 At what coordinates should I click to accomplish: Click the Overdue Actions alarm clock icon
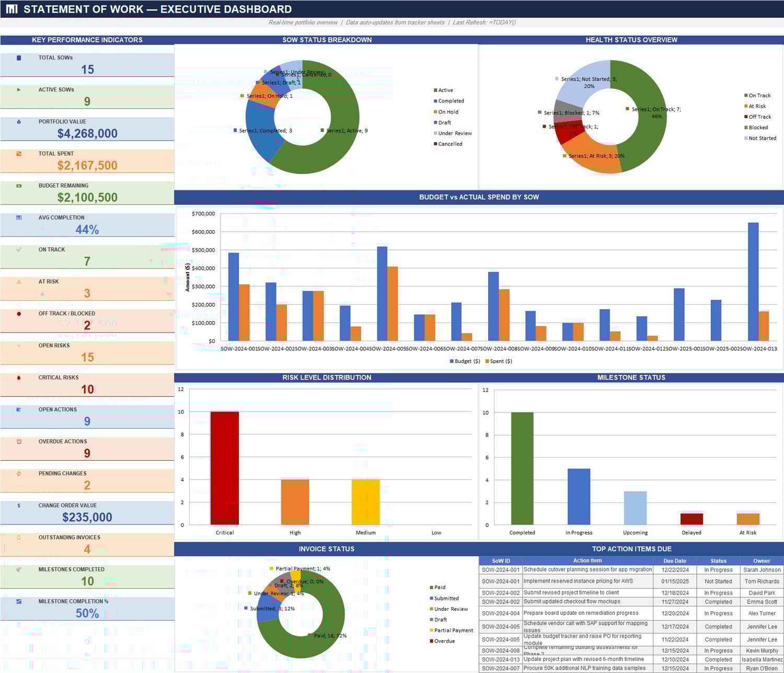pos(19,441)
